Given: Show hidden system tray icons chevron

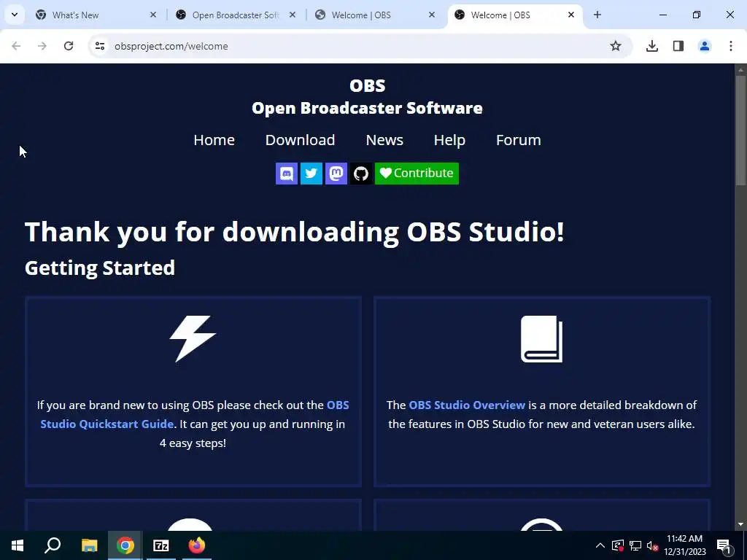Looking at the screenshot, I should point(600,545).
